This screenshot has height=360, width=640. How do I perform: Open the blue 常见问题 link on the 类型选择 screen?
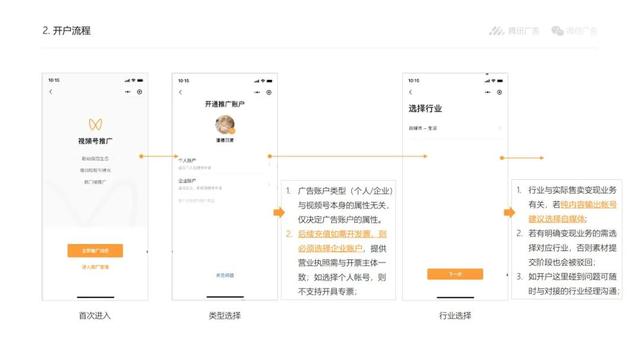(x=225, y=276)
